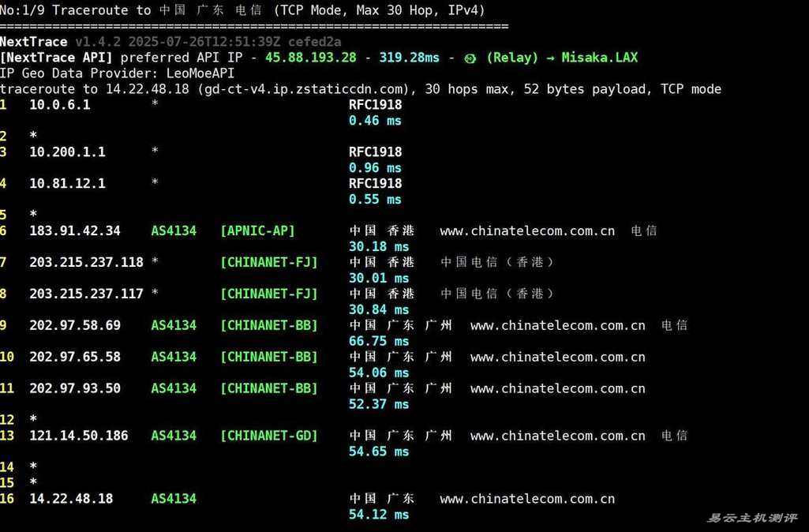The image size is (809, 532).
Task: Click AS4134 on the hop 16 row
Action: click(x=174, y=499)
